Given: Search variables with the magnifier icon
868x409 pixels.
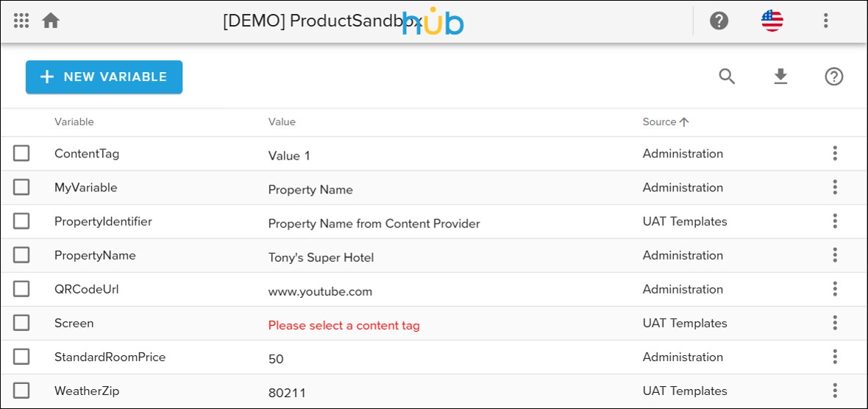Looking at the screenshot, I should point(727,77).
